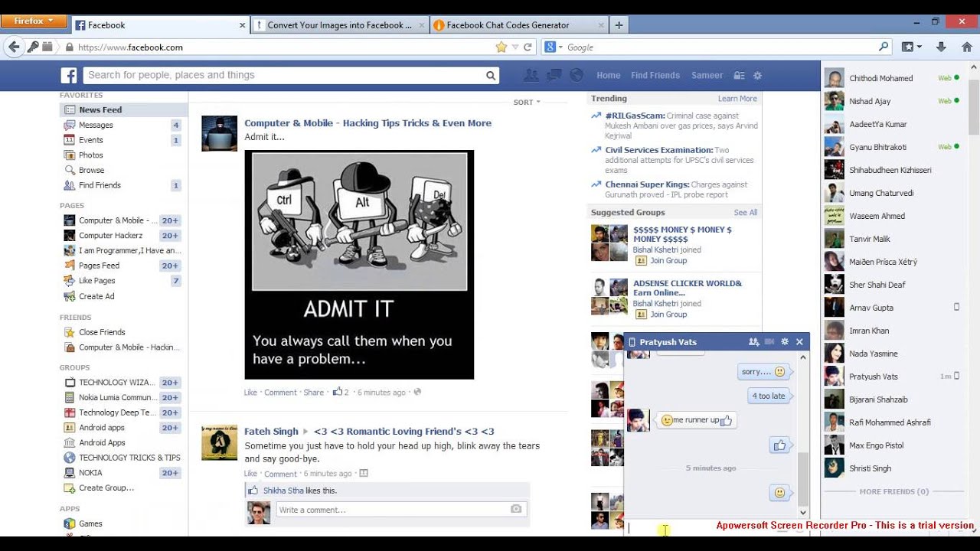Screen dimensions: 980x551
Task: Start video call in Pratyush Vats chat
Action: 769,342
